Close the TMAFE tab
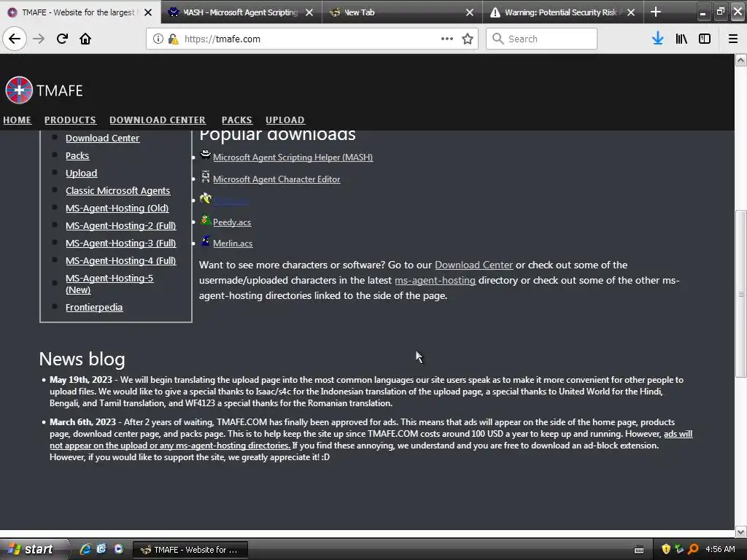Screen dimensions: 747x560 pos(148,12)
